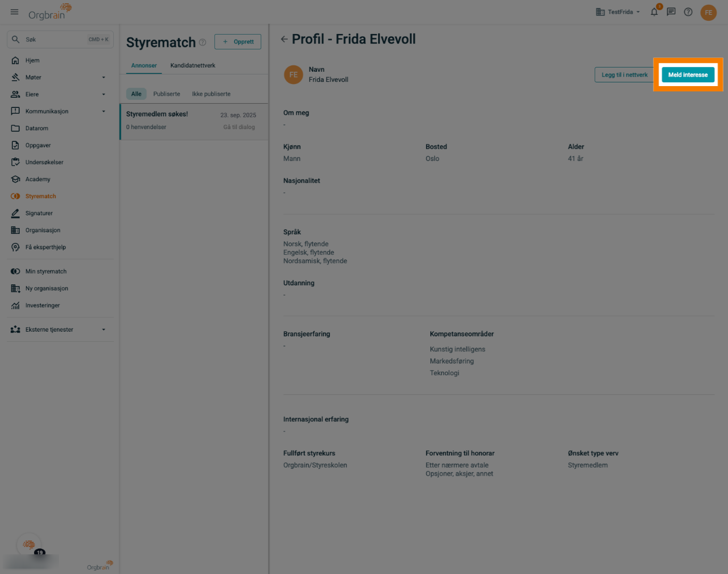Viewport: 728px width, 574px height.
Task: Click the Ny organisasjon icon
Action: pyautogui.click(x=15, y=289)
